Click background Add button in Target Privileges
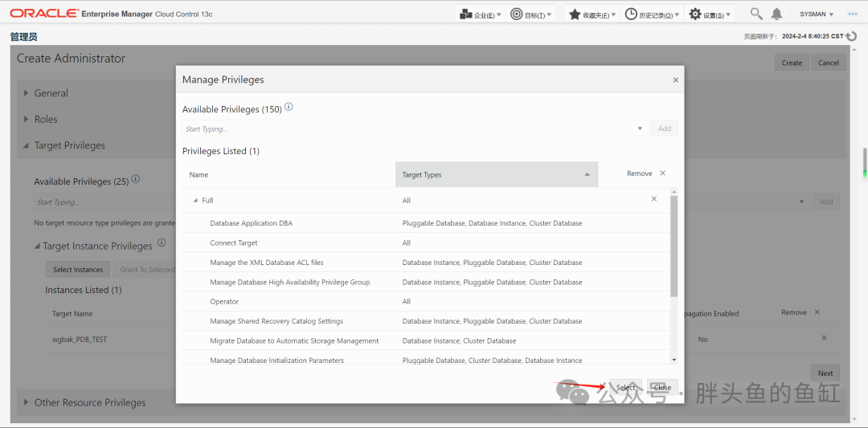This screenshot has width=868, height=428. click(x=826, y=202)
